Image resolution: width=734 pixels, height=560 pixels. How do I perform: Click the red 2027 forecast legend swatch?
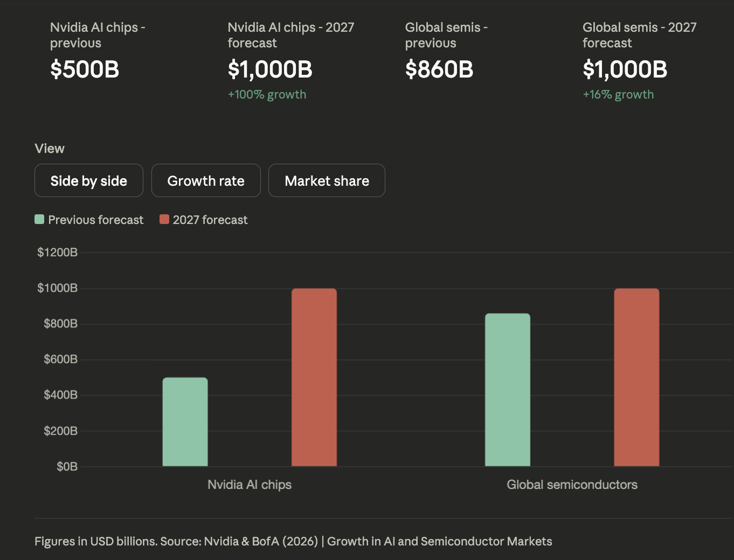164,219
